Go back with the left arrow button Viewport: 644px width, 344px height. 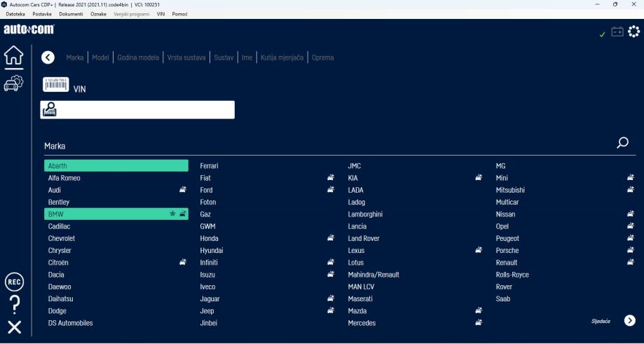48,57
